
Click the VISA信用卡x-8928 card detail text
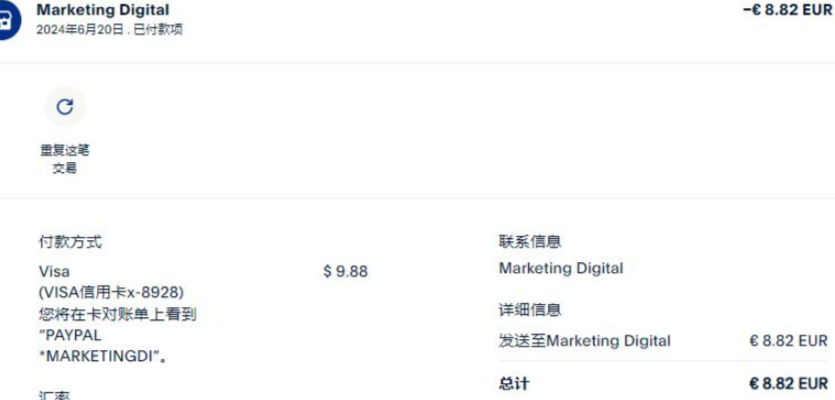pyautogui.click(x=112, y=292)
